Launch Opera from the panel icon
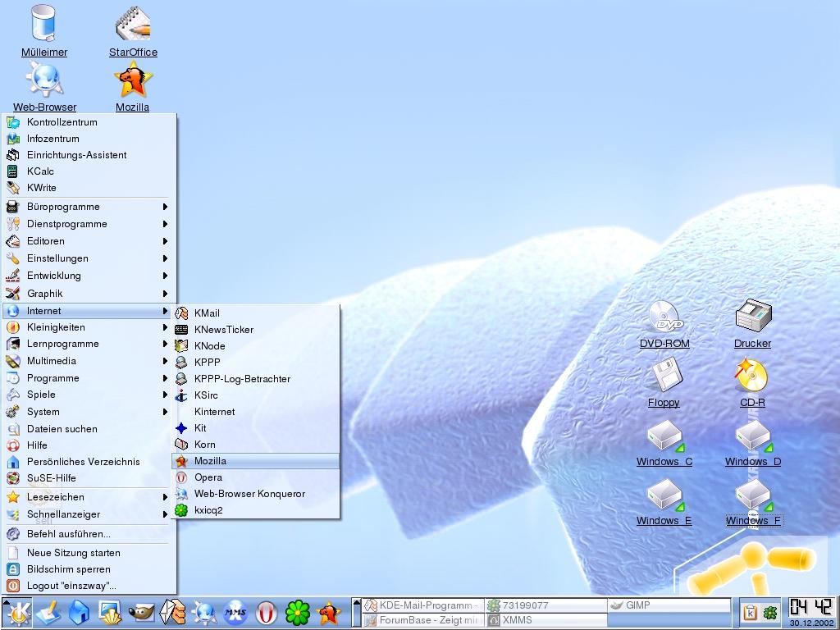 tap(267, 613)
